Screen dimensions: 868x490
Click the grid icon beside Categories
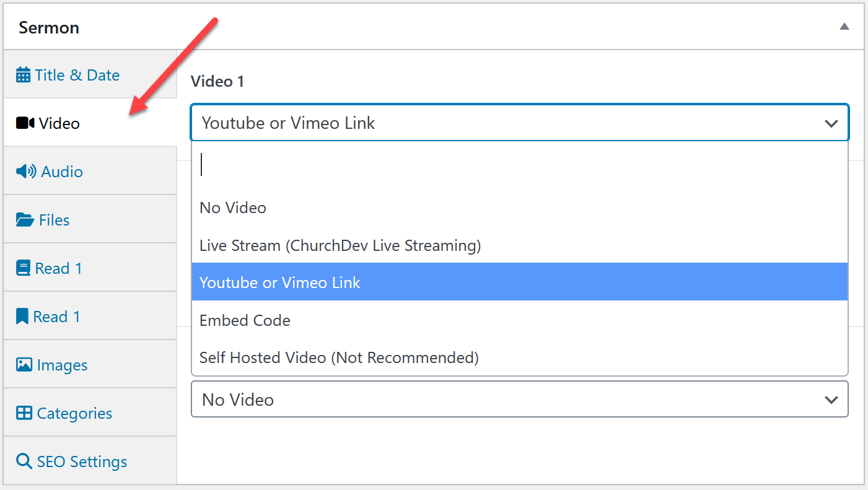tap(24, 413)
